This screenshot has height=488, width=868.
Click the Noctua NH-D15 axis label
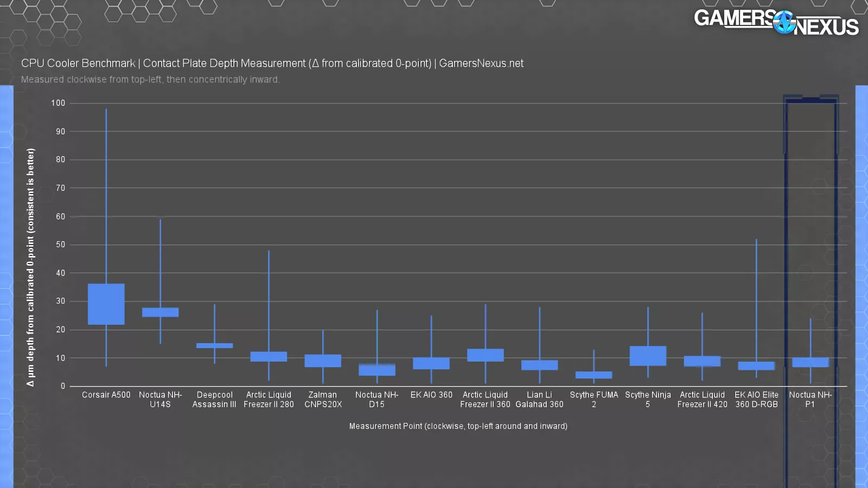[376, 400]
